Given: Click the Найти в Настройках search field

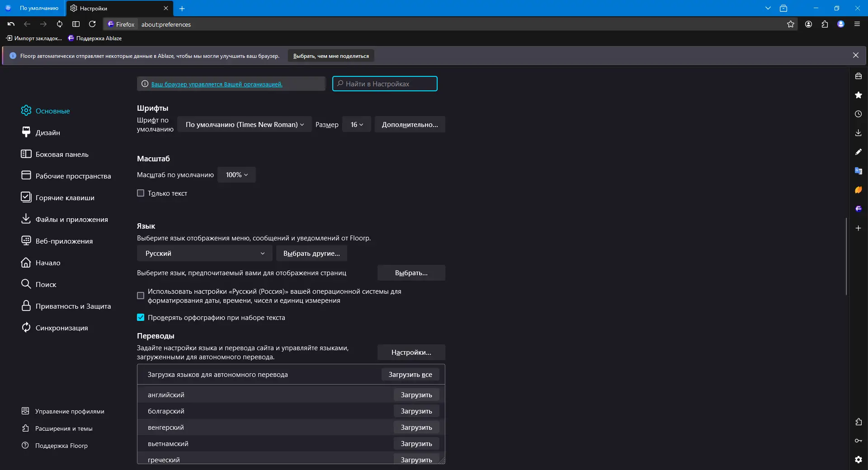Looking at the screenshot, I should (385, 84).
